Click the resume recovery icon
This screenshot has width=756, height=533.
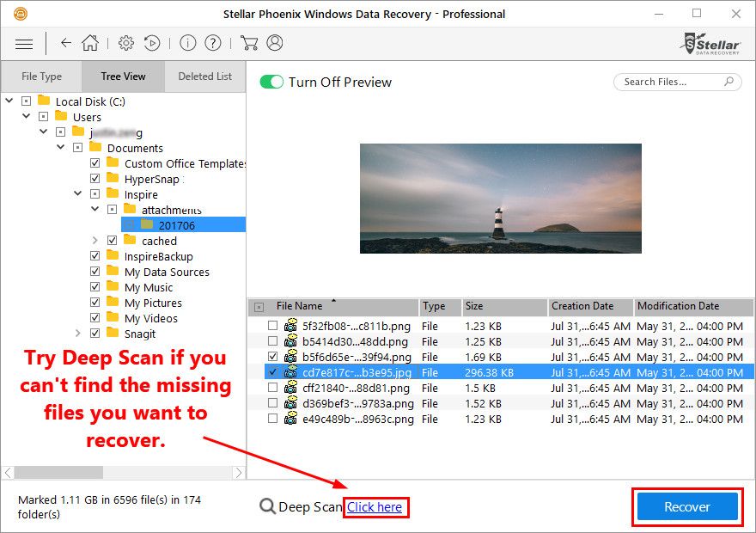[x=152, y=43]
